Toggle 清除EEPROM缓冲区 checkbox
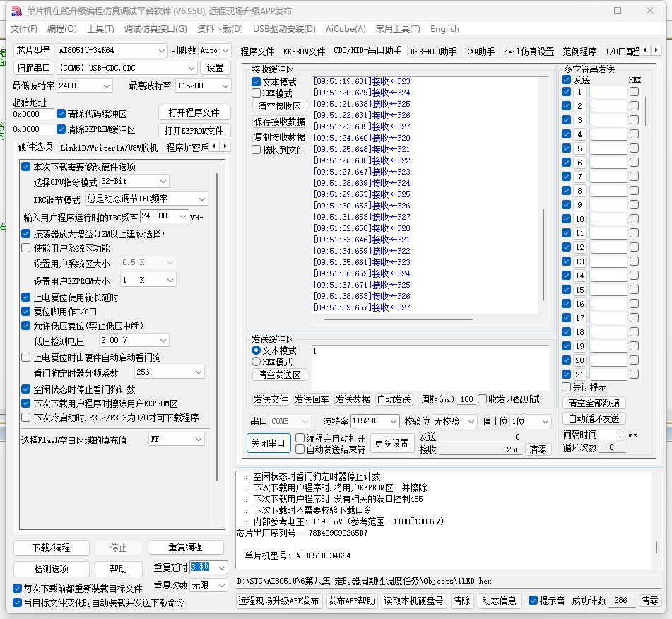 click(x=61, y=129)
